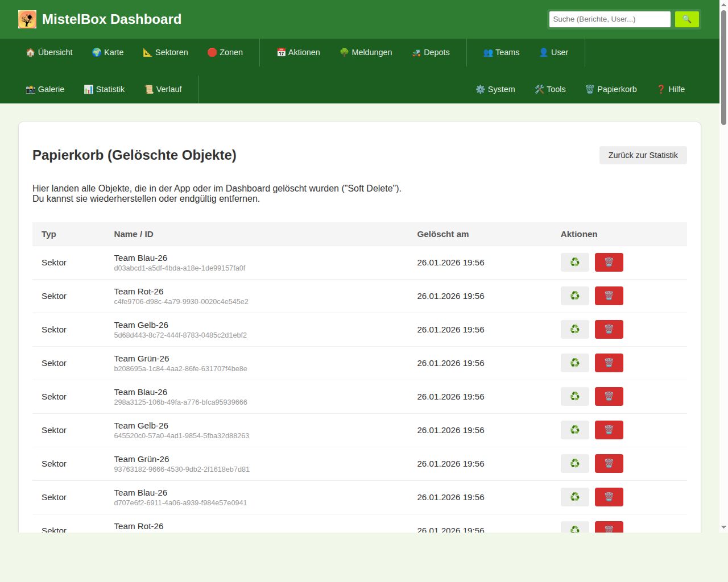Focus the Suche search input field
Image resolution: width=728 pixels, height=582 pixels.
609,19
